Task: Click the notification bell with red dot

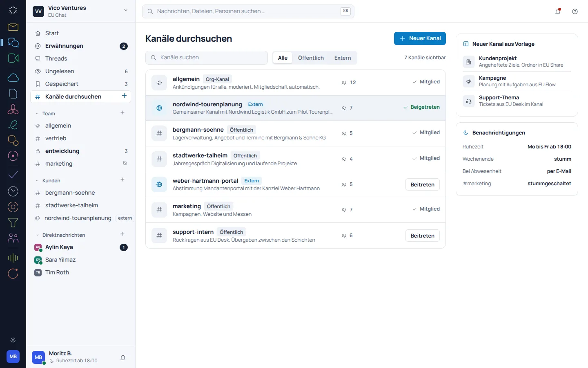Action: 558,11
